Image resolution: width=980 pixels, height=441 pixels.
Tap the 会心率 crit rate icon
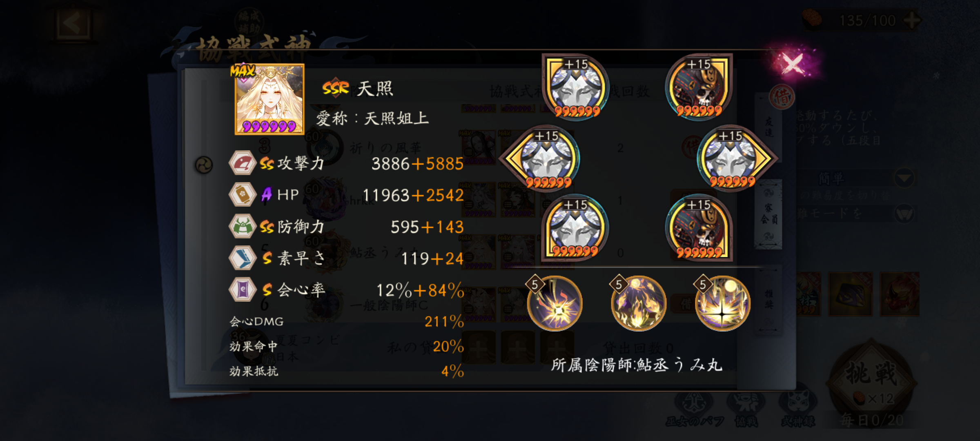point(242,290)
